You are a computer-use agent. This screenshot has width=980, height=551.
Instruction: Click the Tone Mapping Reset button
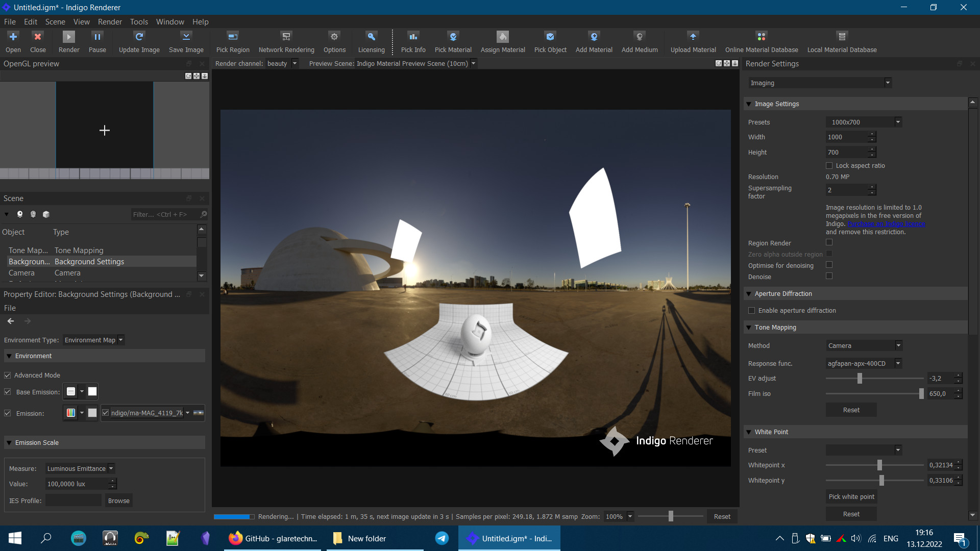coord(851,410)
